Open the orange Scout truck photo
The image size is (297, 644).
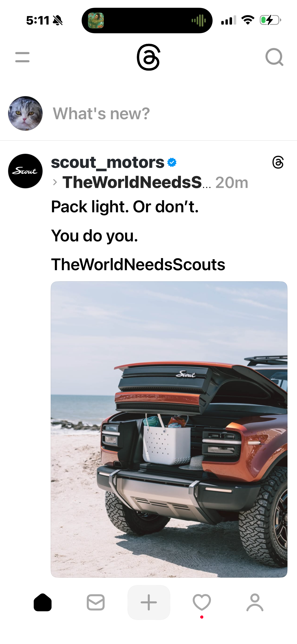169,429
